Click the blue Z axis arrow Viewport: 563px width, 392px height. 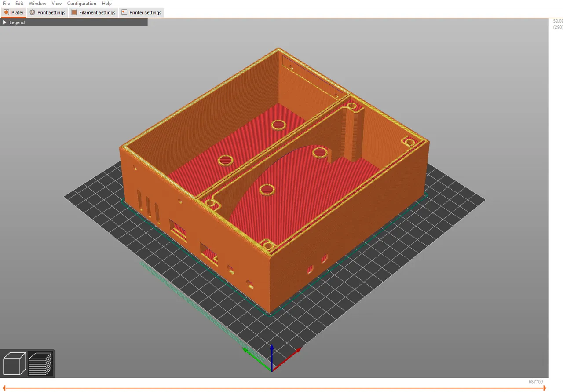(x=272, y=352)
